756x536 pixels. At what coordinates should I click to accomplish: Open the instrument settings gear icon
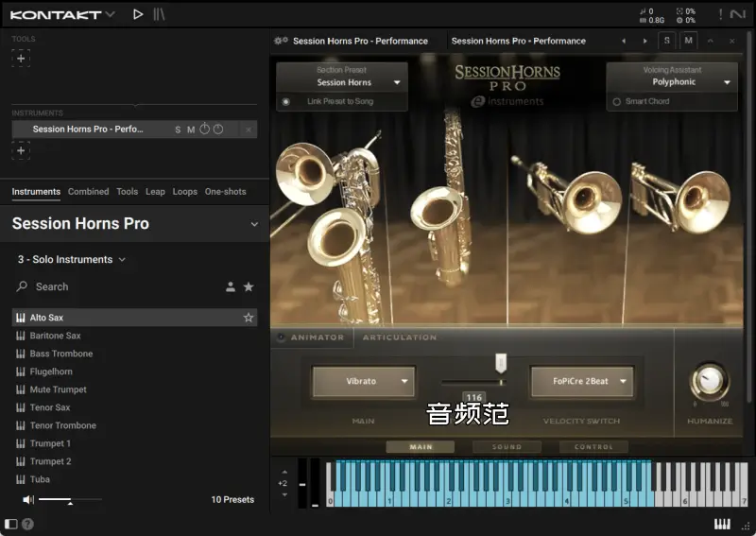(281, 41)
